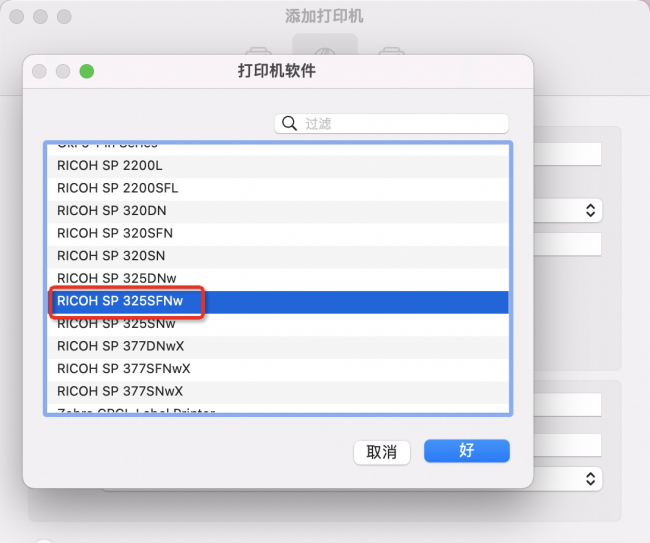This screenshot has height=543, width=650.
Task: Open upper dropdown in 添加打印机 window
Action: 567,210
